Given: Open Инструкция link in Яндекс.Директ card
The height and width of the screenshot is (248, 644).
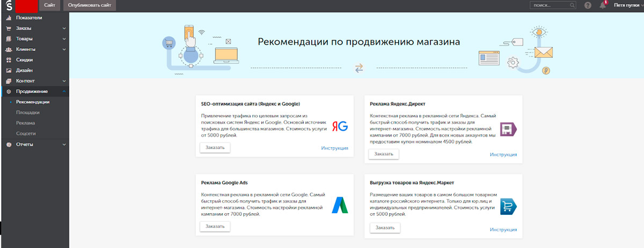Looking at the screenshot, I should coord(503,154).
